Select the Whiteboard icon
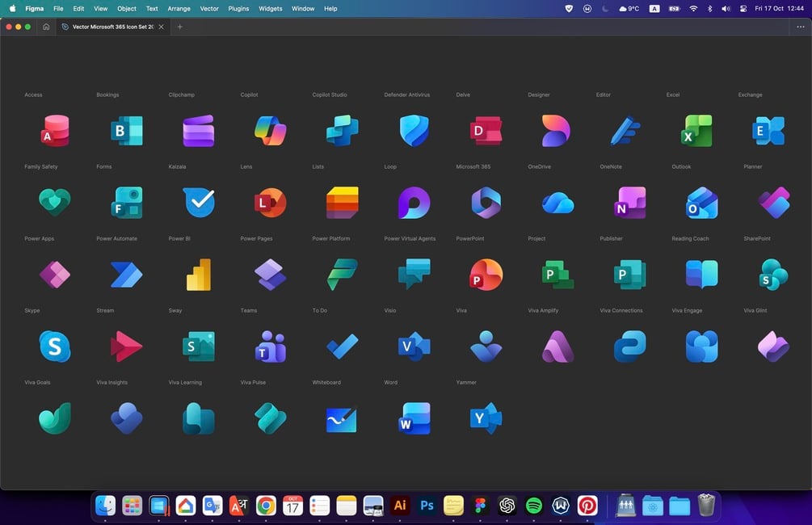This screenshot has width=812, height=525. [341, 420]
